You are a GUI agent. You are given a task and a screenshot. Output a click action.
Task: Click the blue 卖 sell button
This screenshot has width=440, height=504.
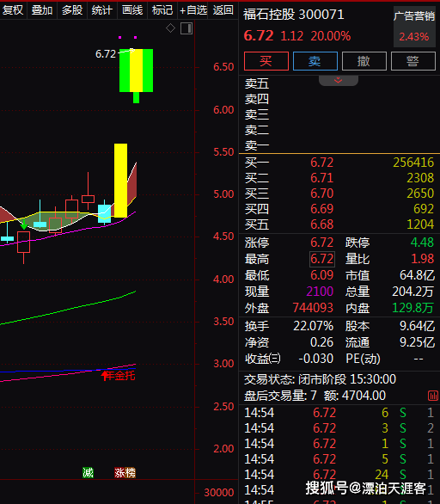click(x=315, y=61)
